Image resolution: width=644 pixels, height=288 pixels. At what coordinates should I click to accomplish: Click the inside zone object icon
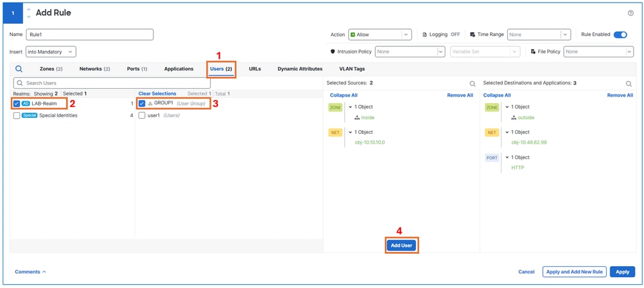(x=357, y=118)
